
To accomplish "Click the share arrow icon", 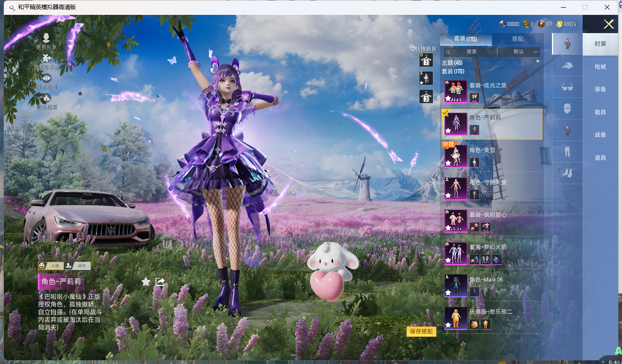I will 160,282.
